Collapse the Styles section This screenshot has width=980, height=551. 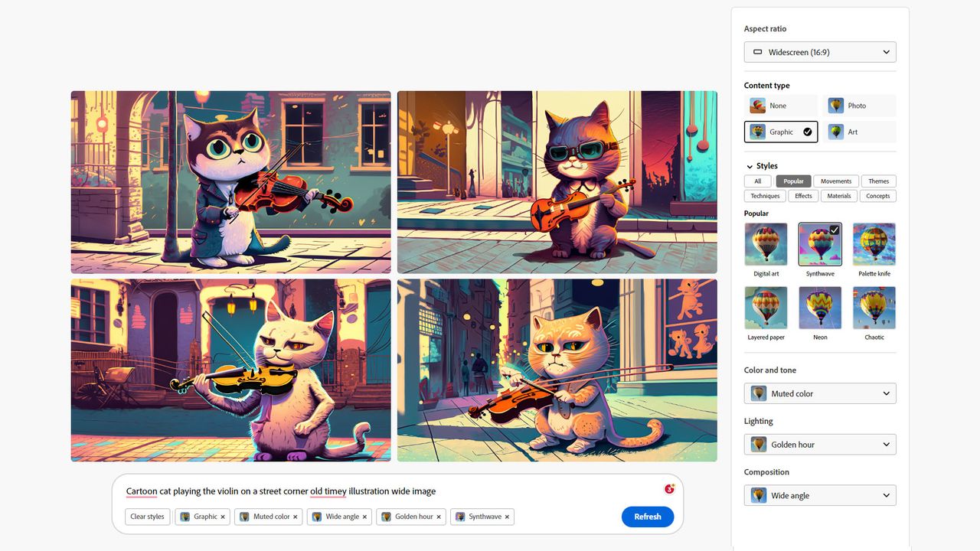[750, 166]
